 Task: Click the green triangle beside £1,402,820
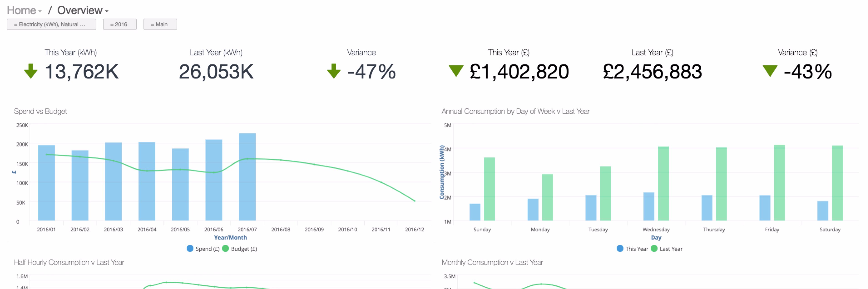456,70
